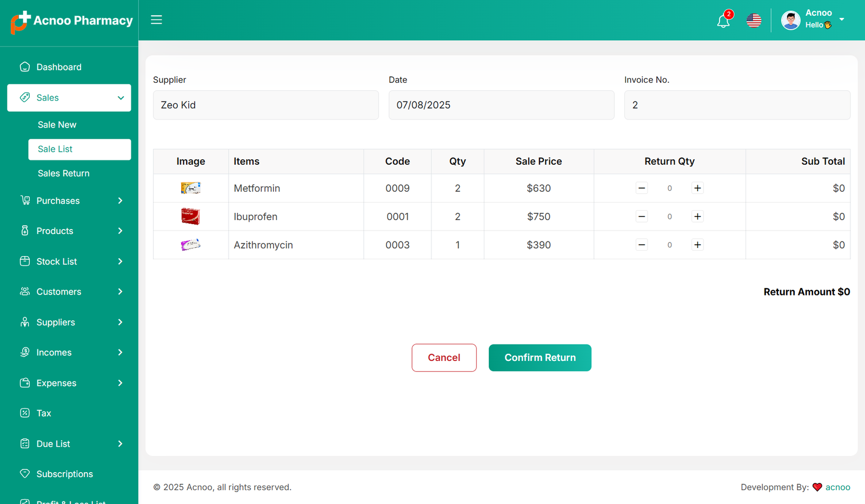Increase return quantity for Metformin
Image resolution: width=865 pixels, height=504 pixels.
click(697, 188)
